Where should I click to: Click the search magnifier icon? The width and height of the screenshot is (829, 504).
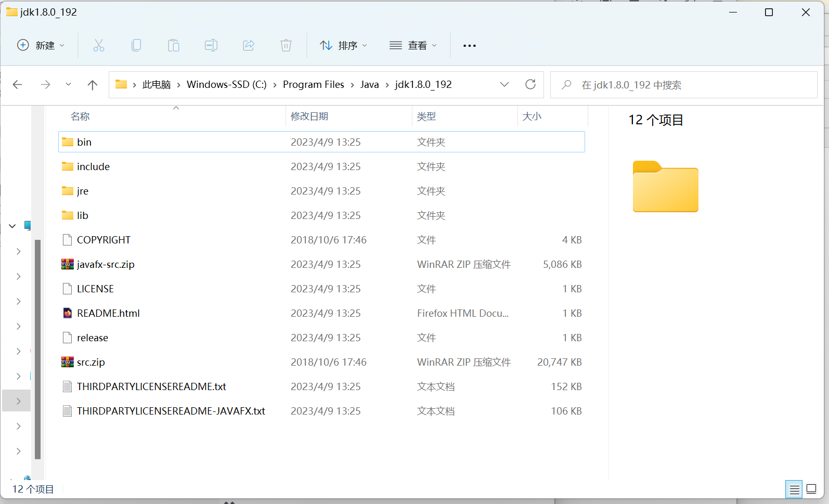point(567,85)
